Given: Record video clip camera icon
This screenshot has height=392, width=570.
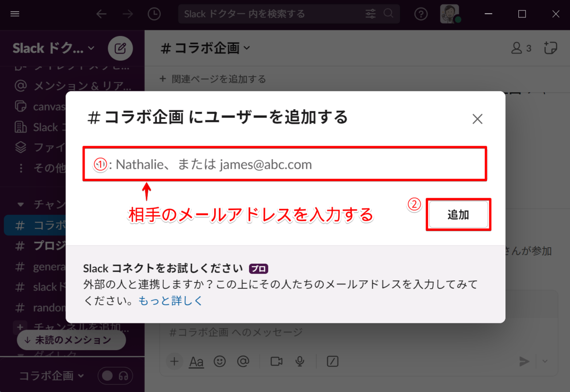Looking at the screenshot, I should click(277, 361).
